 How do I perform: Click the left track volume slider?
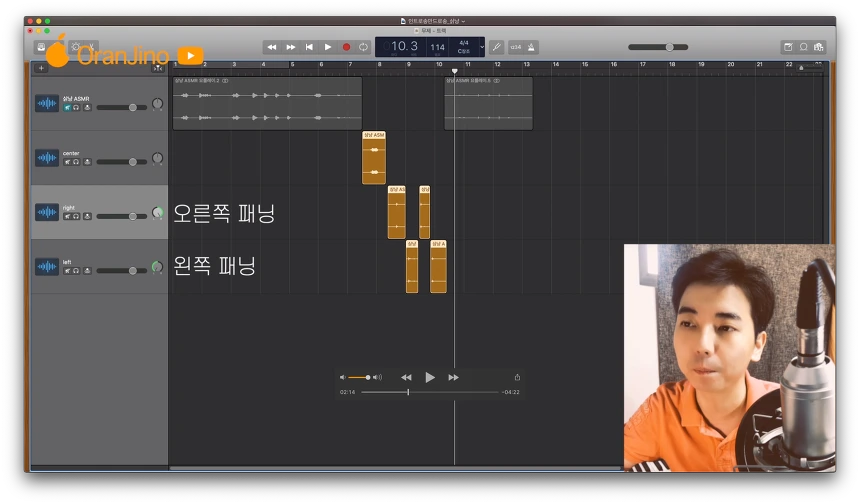(122, 270)
